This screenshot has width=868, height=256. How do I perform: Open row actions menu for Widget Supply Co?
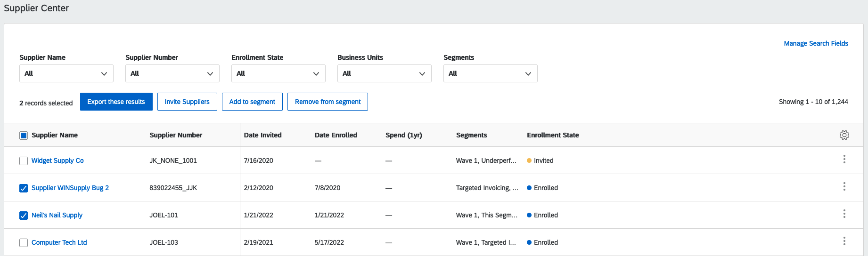pyautogui.click(x=844, y=159)
